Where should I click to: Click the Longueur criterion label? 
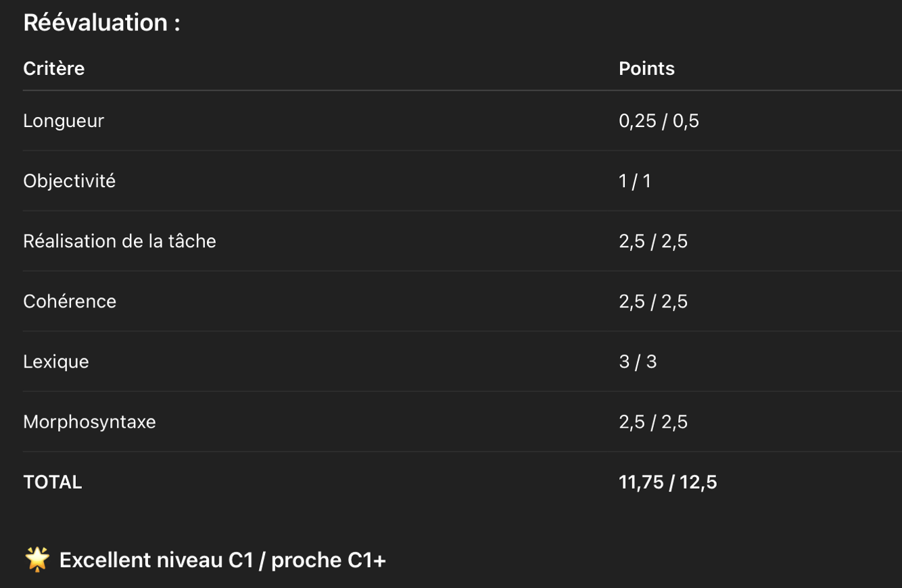64,121
